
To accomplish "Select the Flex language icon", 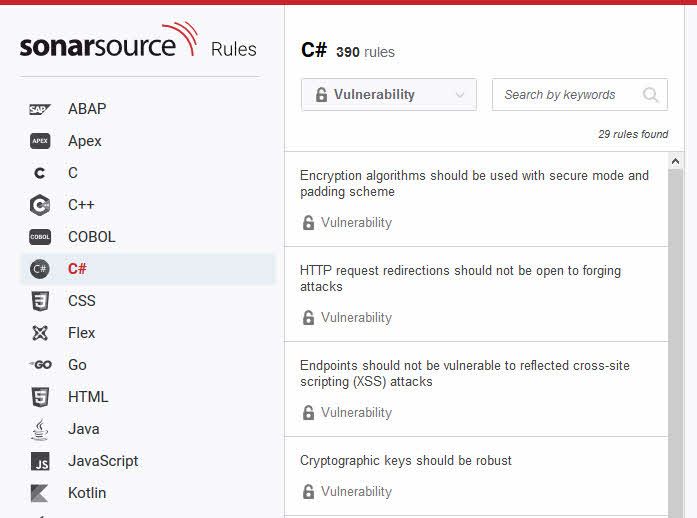I will [x=40, y=333].
